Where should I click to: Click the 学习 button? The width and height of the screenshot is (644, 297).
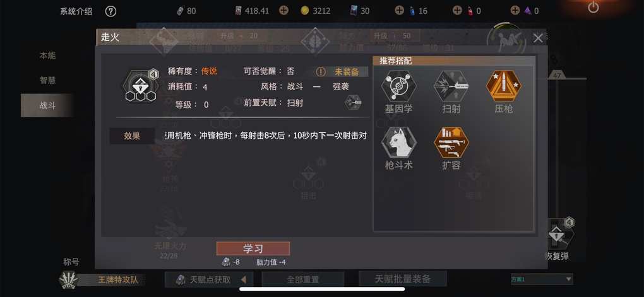(x=253, y=248)
